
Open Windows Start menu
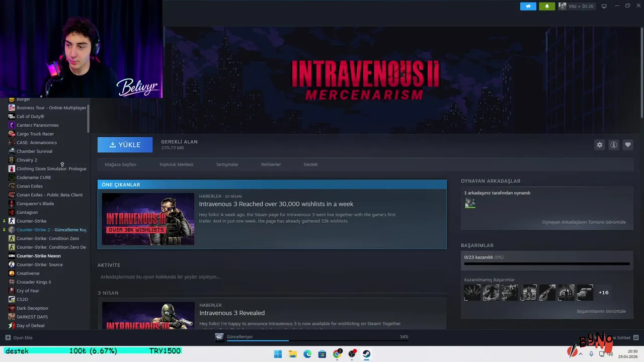tap(278, 354)
